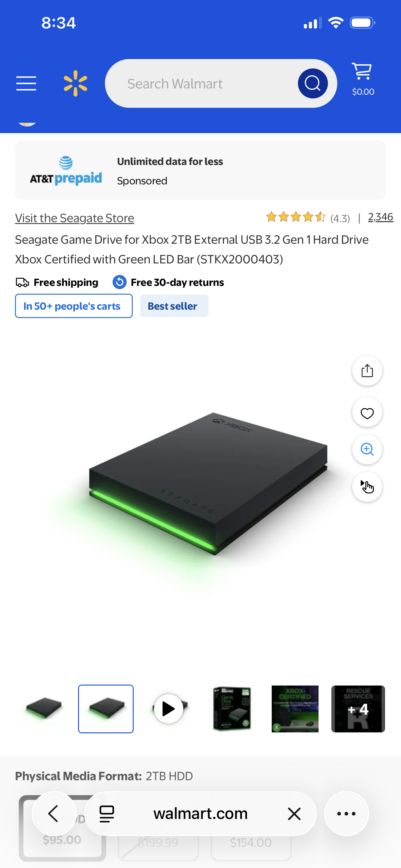401x868 pixels.
Task: Select the boxed packaging thumbnail
Action: 232,709
